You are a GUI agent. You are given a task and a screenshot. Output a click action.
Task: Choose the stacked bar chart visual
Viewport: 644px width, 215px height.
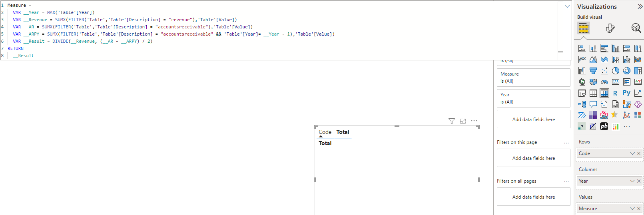[582, 48]
